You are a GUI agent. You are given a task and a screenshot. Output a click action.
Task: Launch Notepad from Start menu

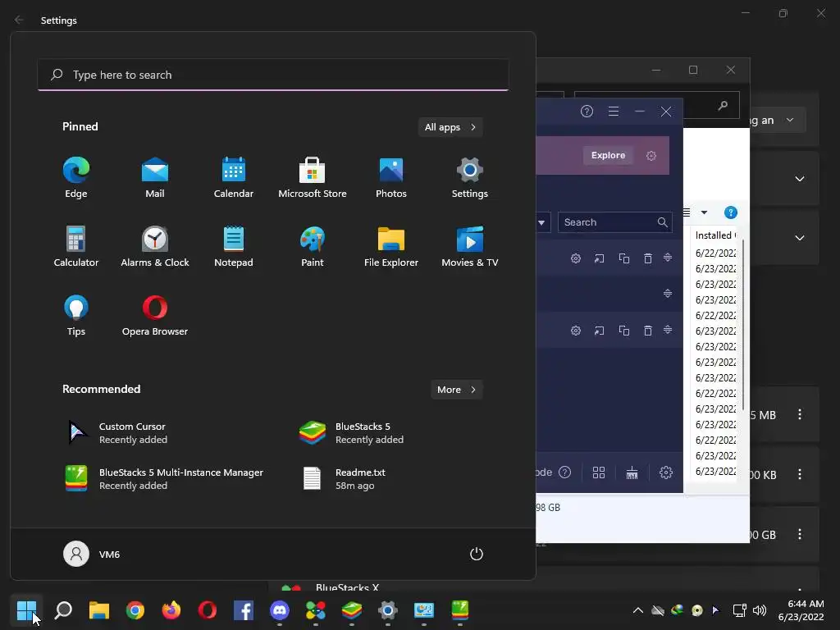[234, 247]
